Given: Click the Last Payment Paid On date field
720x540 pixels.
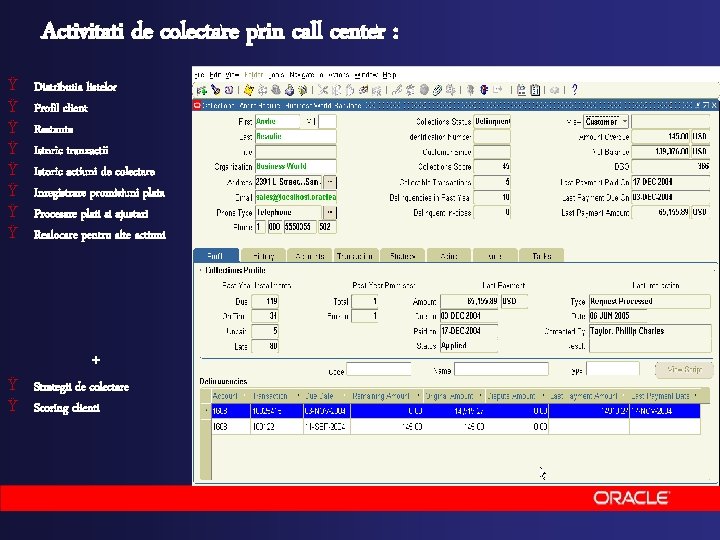Looking at the screenshot, I should click(x=670, y=182).
